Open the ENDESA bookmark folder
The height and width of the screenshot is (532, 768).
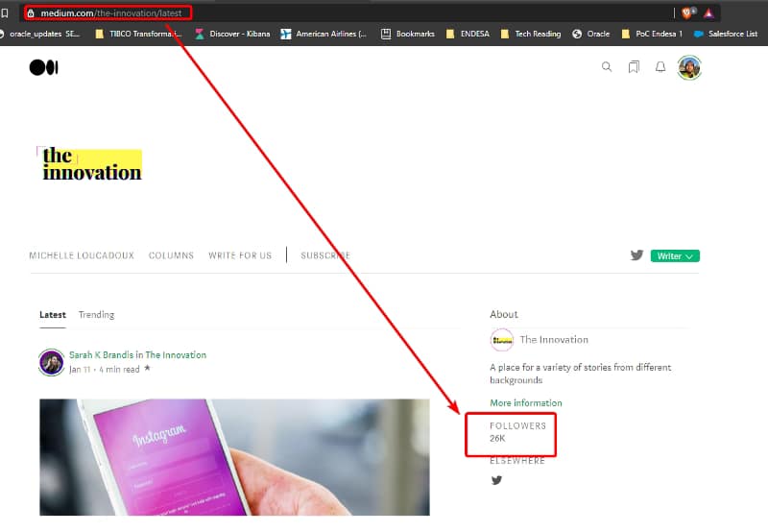pos(468,34)
